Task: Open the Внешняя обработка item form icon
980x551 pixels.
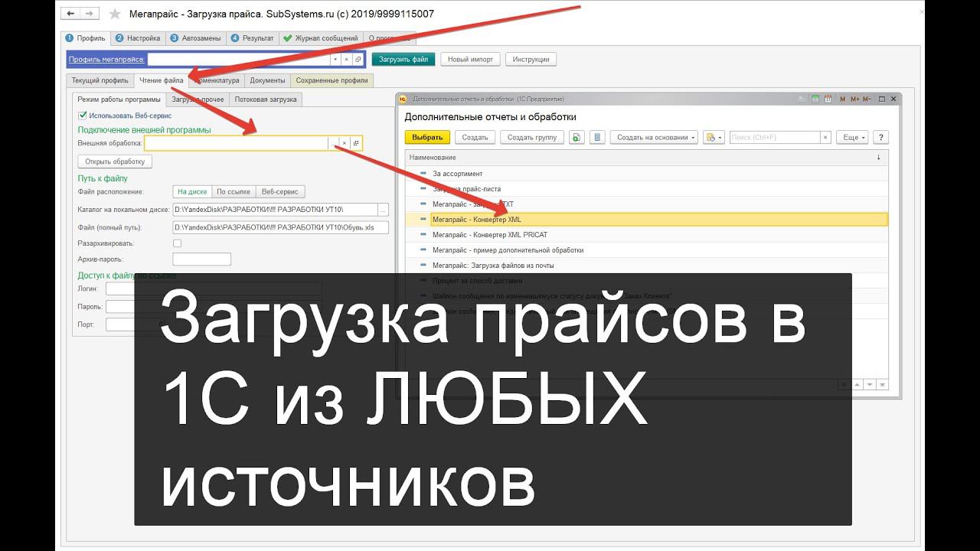Action: tap(356, 143)
